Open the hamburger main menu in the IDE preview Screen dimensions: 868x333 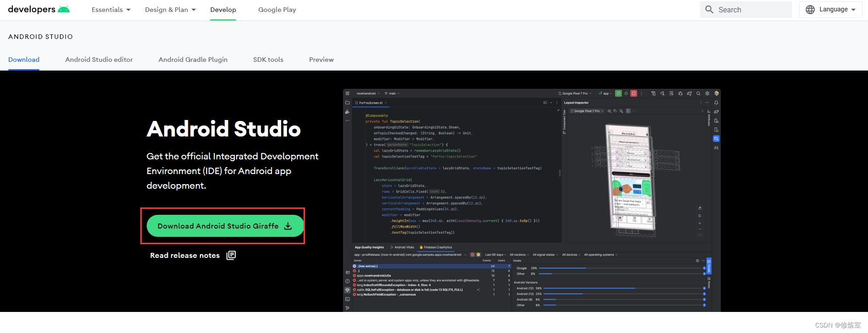pos(348,93)
